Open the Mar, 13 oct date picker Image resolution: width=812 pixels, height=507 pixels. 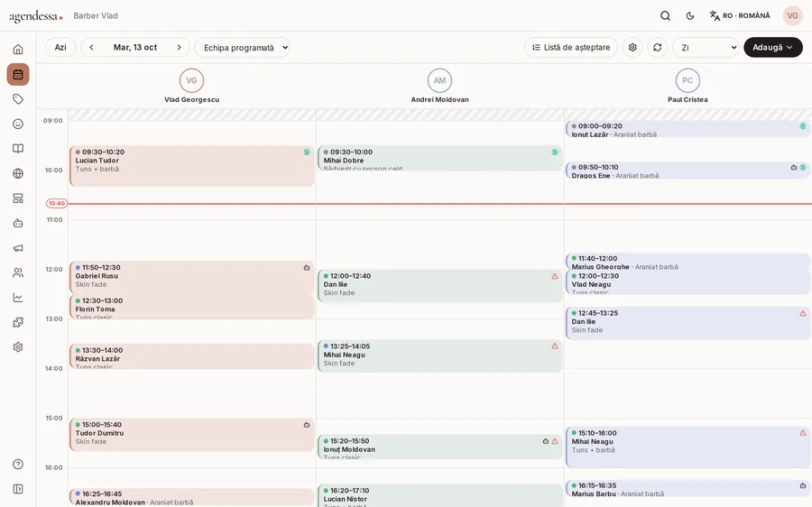point(135,47)
